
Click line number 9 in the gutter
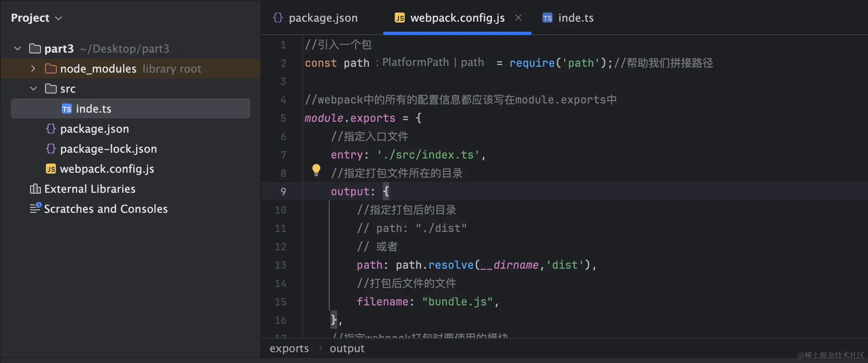click(x=283, y=192)
